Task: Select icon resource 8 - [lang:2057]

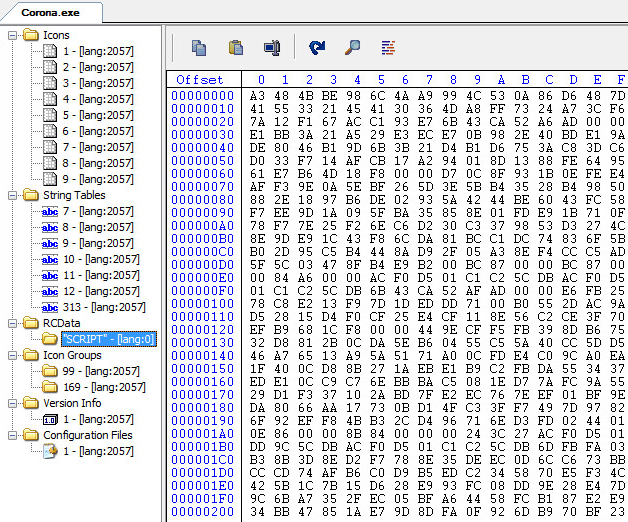Action: click(98, 163)
